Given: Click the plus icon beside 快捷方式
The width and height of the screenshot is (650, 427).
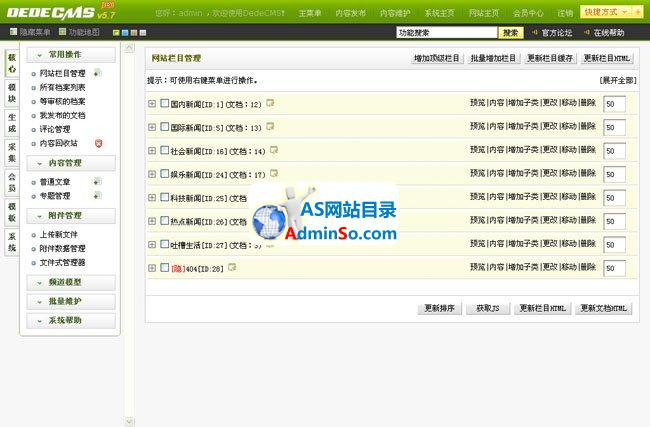Looking at the screenshot, I should 637,12.
